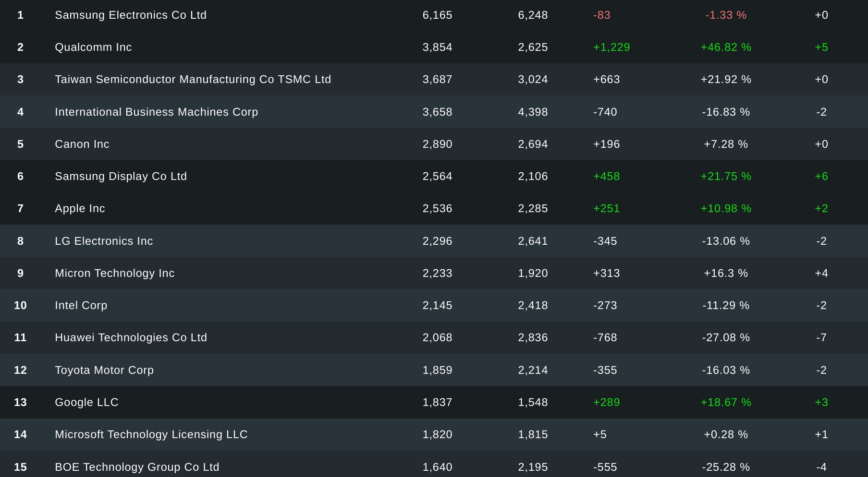Click Apple's 2,536 value
Image resolution: width=868 pixels, height=477 pixels.
click(438, 208)
